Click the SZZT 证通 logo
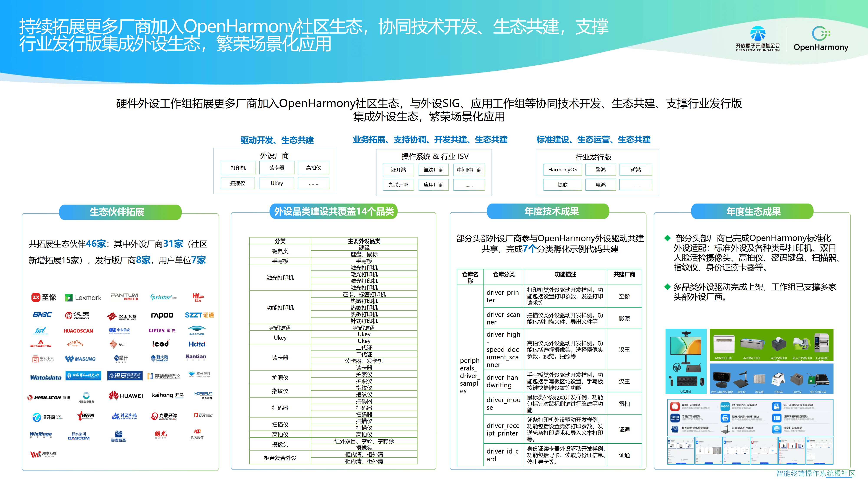868x488 pixels. (199, 315)
